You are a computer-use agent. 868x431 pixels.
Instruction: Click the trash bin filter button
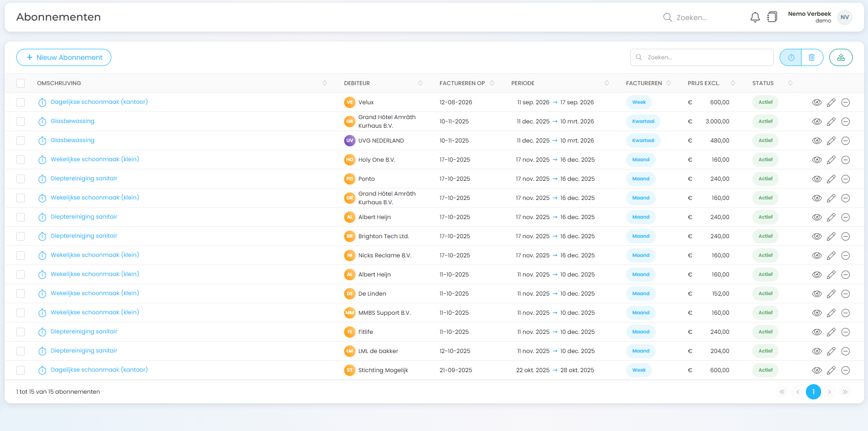pyautogui.click(x=812, y=57)
